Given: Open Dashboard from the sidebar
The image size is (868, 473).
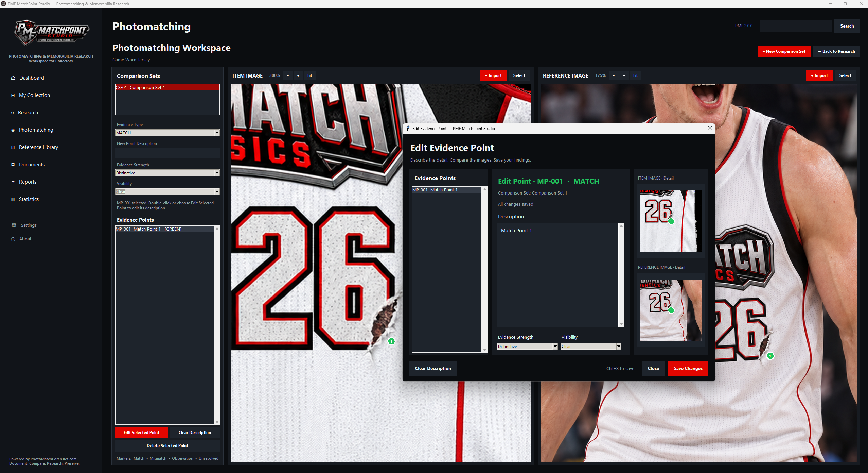Looking at the screenshot, I should (31, 78).
